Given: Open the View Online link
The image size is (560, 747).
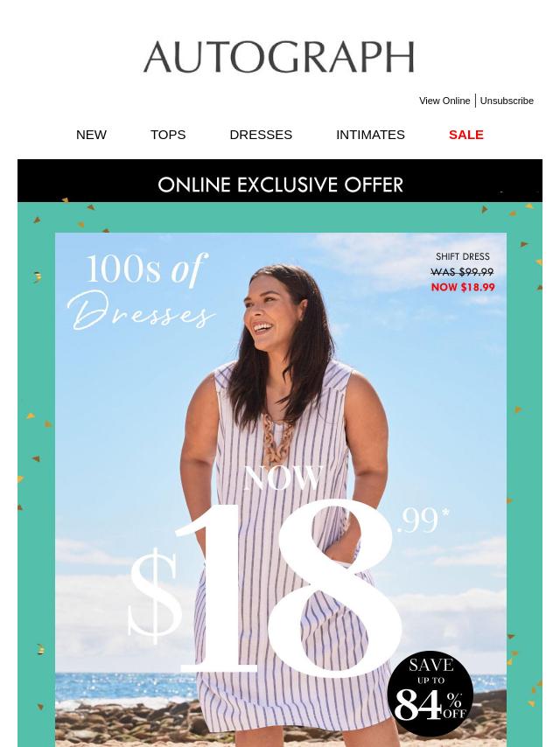Looking at the screenshot, I should click(x=444, y=101).
